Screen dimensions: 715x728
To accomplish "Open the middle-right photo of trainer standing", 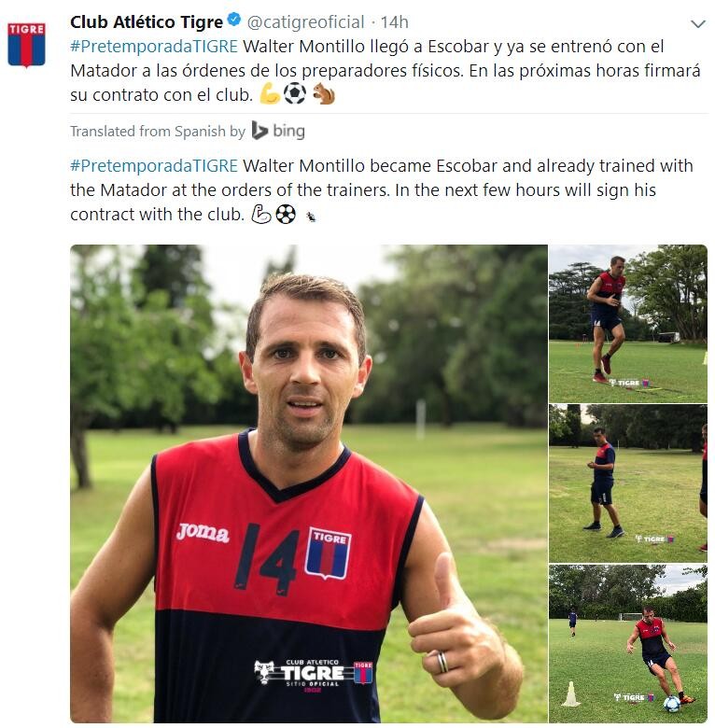I will 628,483.
